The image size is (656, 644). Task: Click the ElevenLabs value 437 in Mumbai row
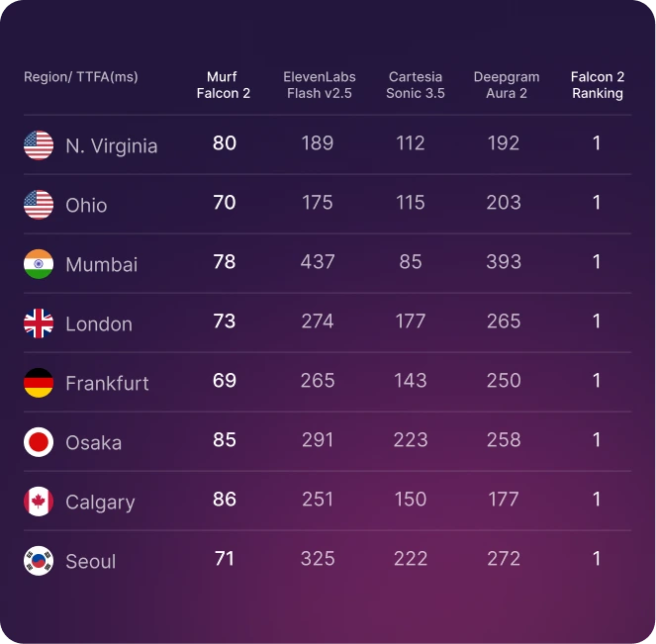point(318,262)
